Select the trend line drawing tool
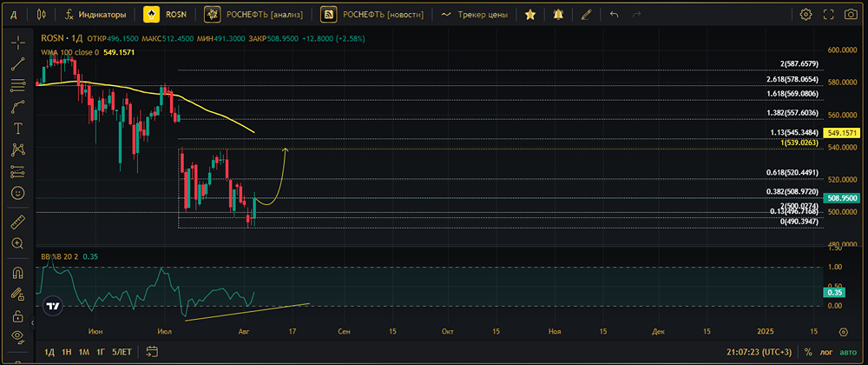Screen dimensions: 868x365 pos(17,63)
